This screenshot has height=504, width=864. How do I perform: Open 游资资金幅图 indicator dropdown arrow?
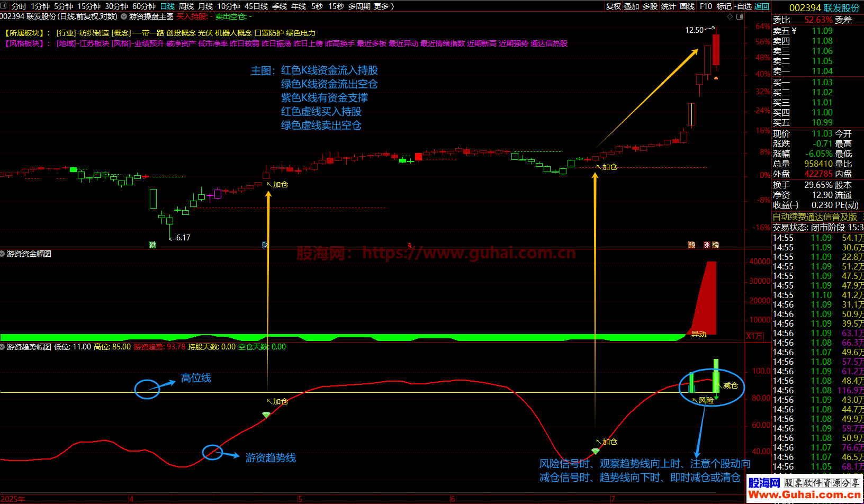(3, 254)
